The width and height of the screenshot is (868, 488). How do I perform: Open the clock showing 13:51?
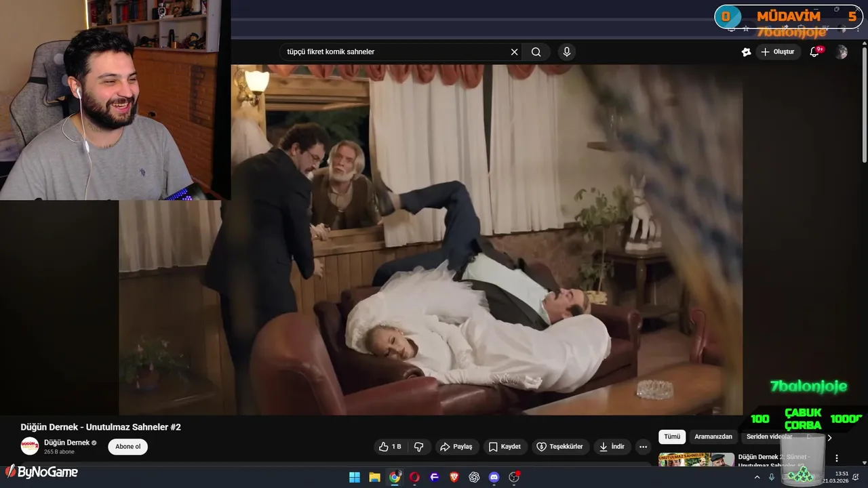point(835,477)
